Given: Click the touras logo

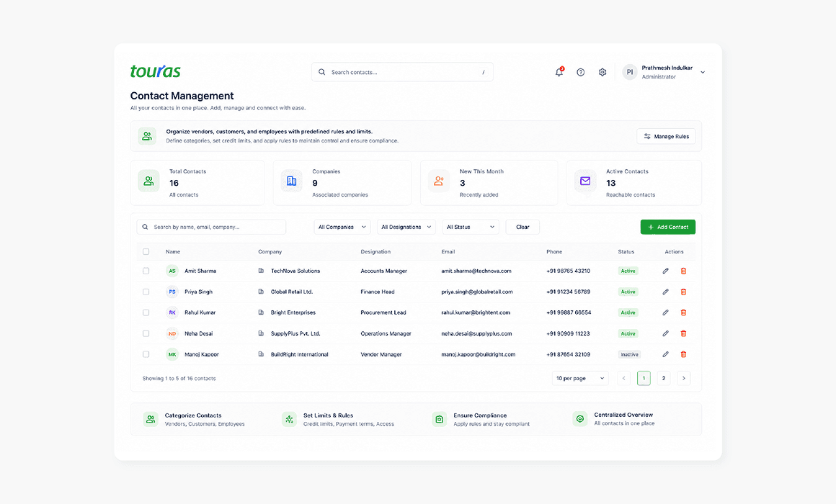Looking at the screenshot, I should click(155, 71).
